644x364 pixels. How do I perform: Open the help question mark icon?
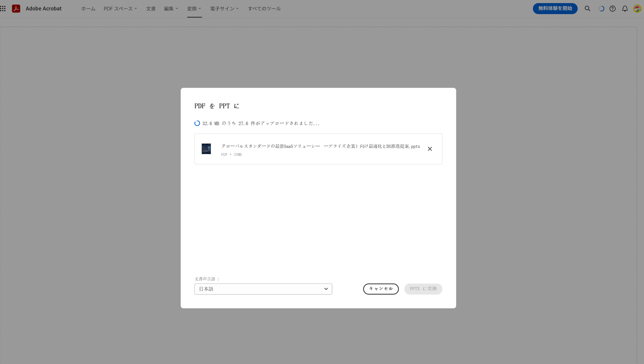pyautogui.click(x=613, y=8)
